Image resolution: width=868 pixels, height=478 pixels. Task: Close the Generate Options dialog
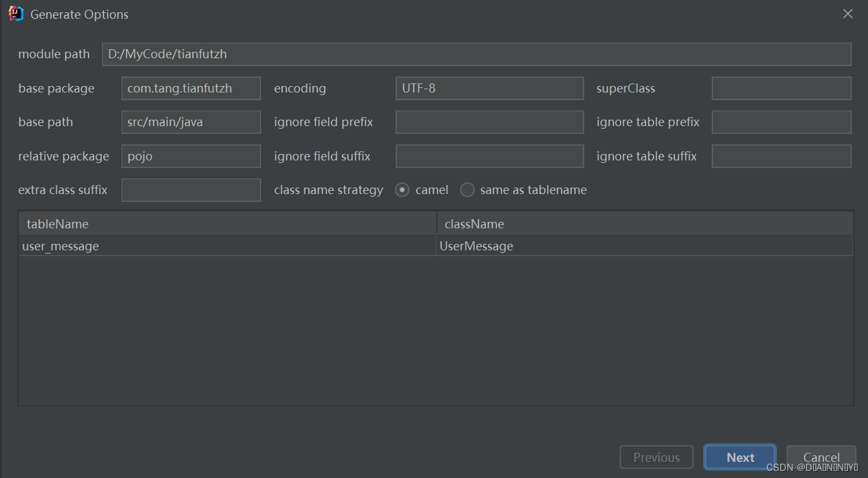click(x=848, y=14)
